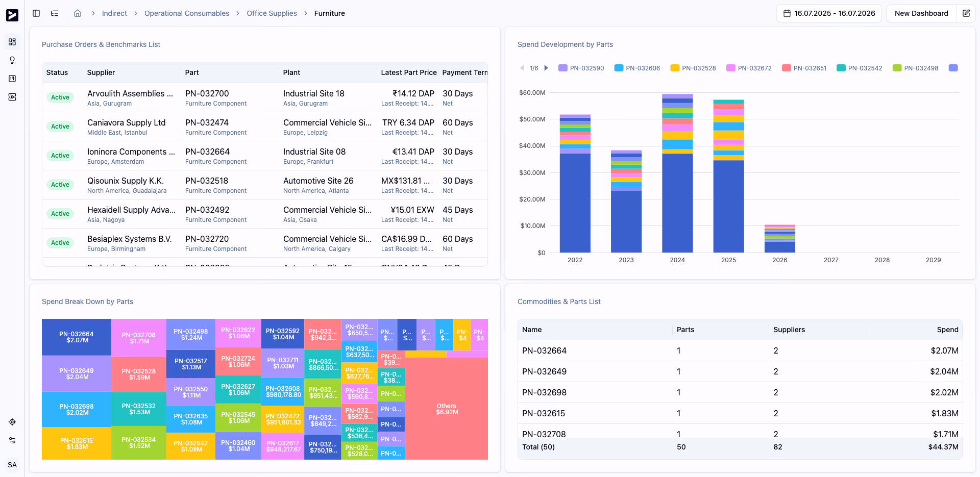Open insights lightbulb icon in sidebar
This screenshot has width=980, height=477.
12,60
